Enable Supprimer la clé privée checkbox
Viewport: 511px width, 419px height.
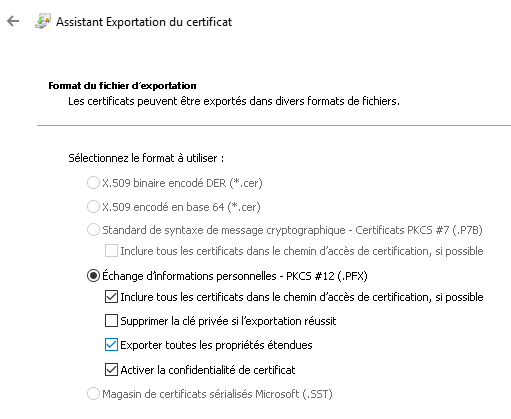click(111, 321)
